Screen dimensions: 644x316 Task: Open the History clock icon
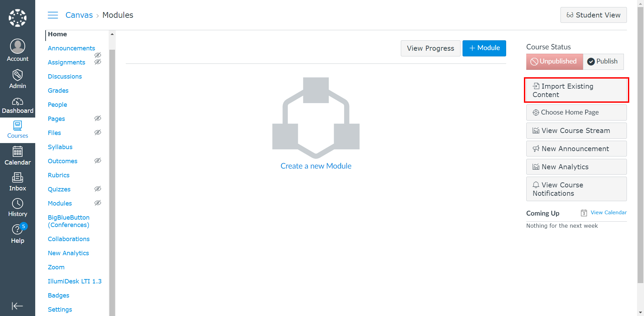[17, 204]
